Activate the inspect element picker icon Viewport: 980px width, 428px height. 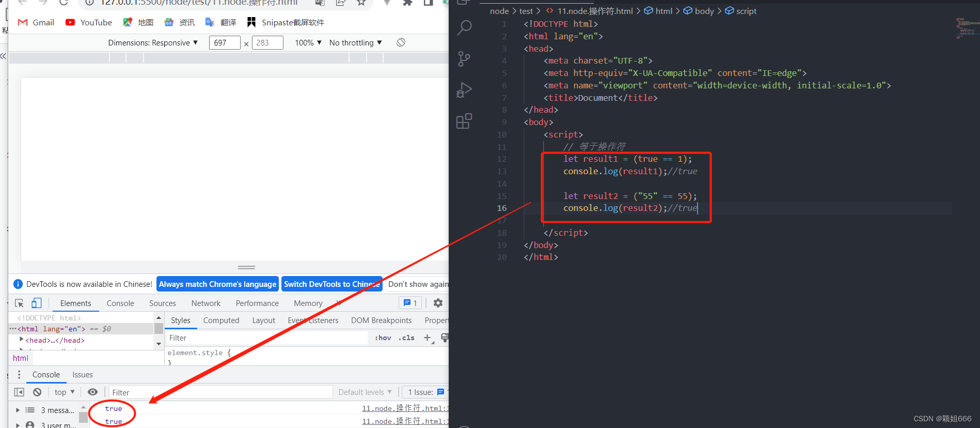click(19, 303)
